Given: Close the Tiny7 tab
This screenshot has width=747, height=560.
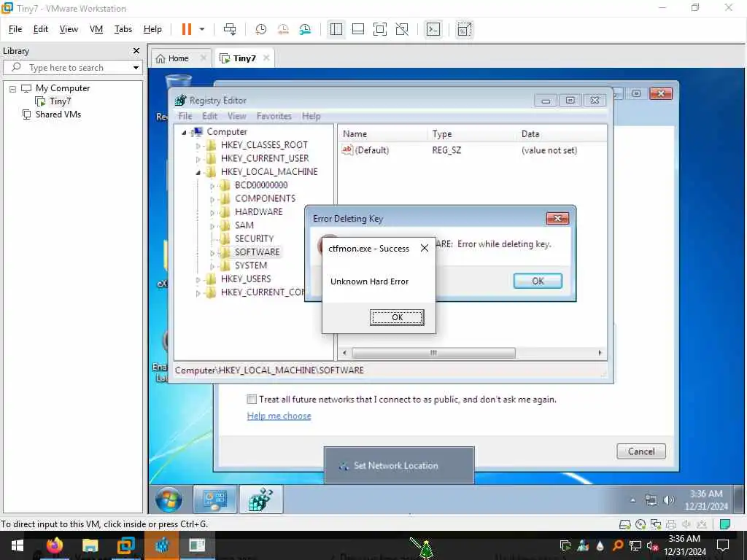Looking at the screenshot, I should pyautogui.click(x=266, y=58).
